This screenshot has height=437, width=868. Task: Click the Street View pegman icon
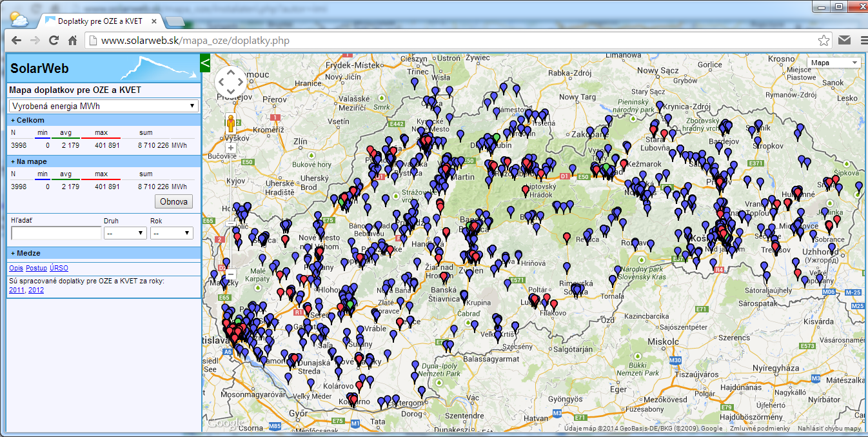click(x=230, y=124)
